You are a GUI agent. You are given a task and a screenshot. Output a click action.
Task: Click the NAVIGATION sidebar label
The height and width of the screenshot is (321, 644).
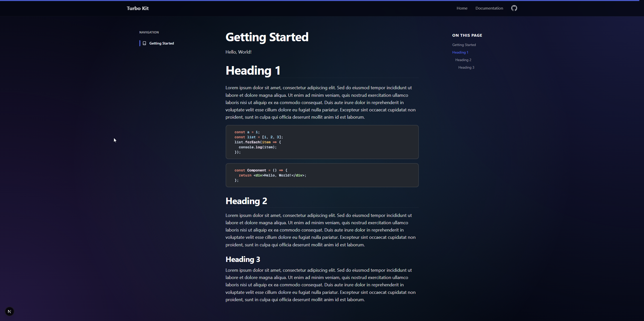149,32
